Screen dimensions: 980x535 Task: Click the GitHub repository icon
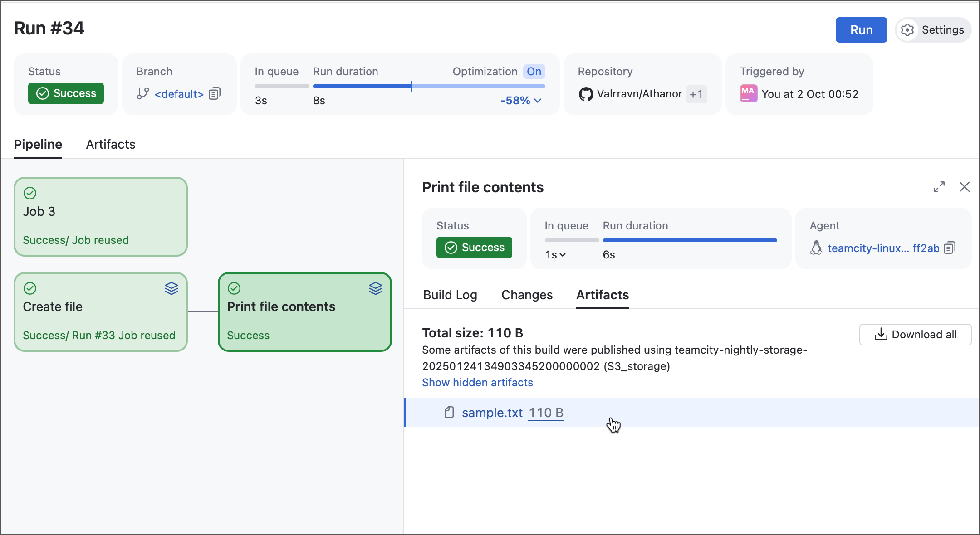[587, 94]
